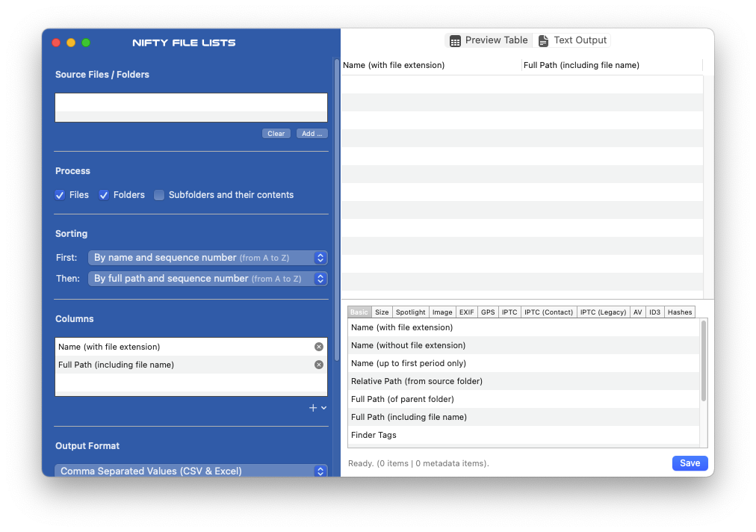The image size is (756, 532).
Task: Switch to the Text Output view
Action: click(572, 40)
